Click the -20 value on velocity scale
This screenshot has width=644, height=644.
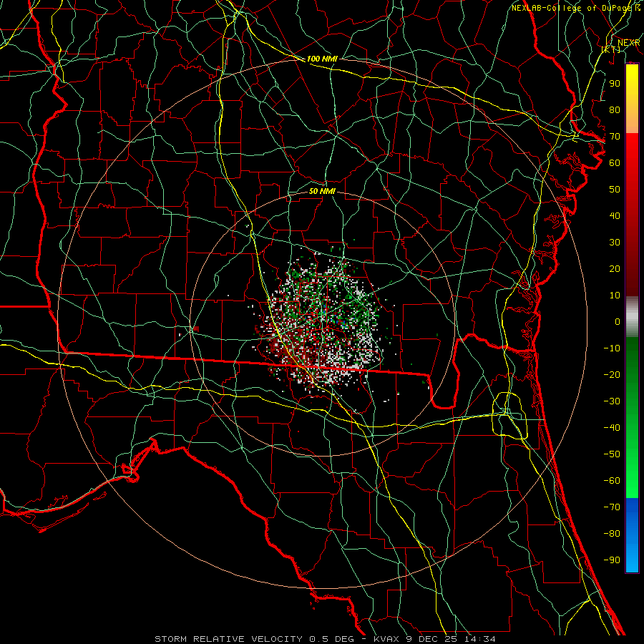point(612,374)
